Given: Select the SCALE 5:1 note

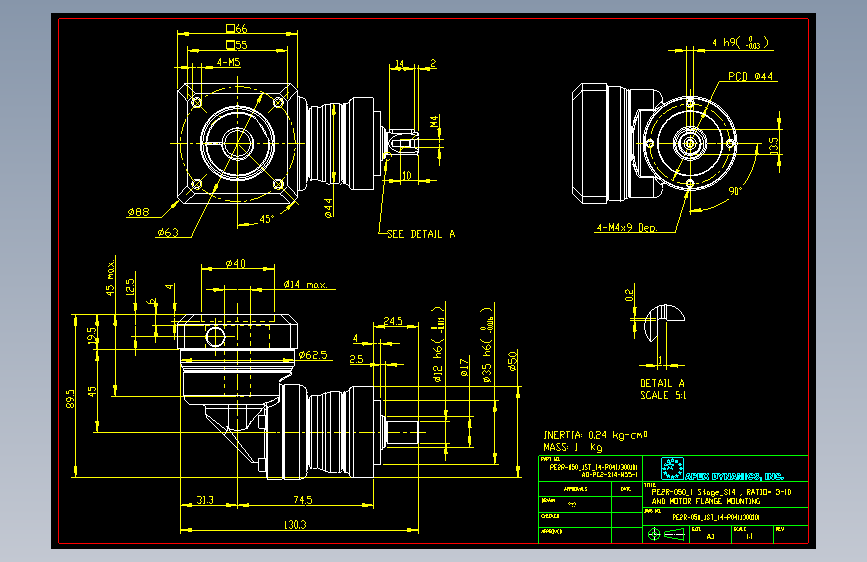Looking at the screenshot, I should pos(663,395).
